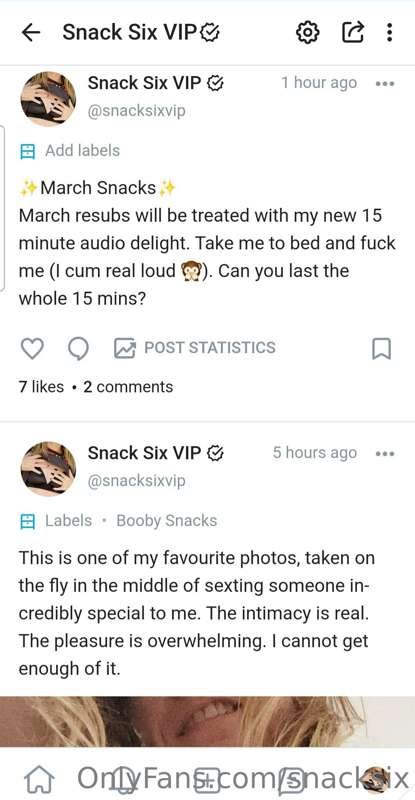415x800 pixels.
Task: Open 2 comments count link
Action: click(128, 387)
